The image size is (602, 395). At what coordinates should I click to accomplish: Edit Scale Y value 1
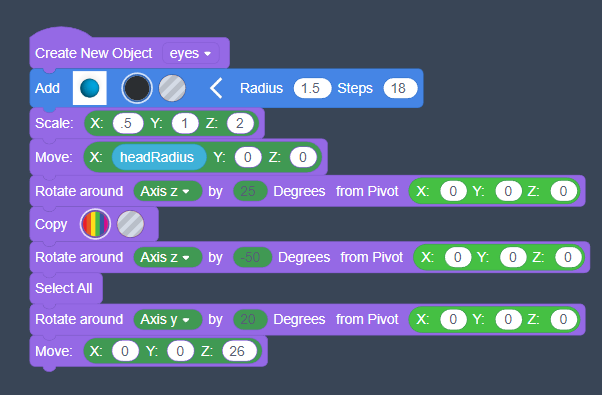click(185, 124)
